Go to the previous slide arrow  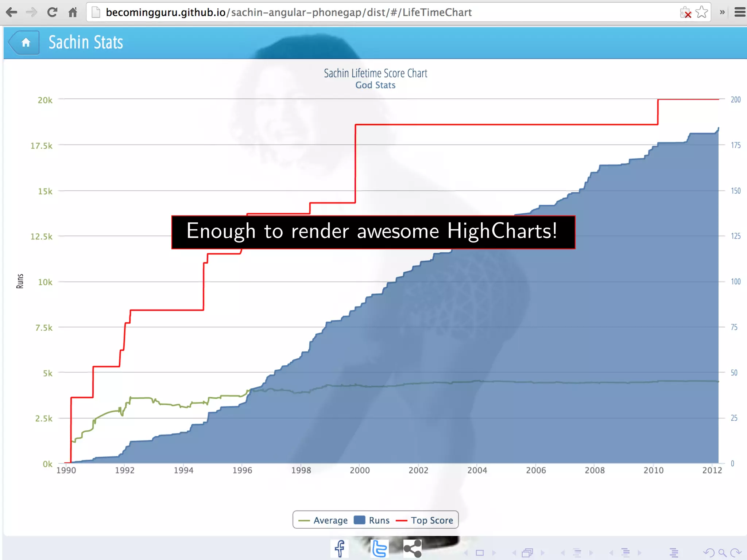[466, 553]
